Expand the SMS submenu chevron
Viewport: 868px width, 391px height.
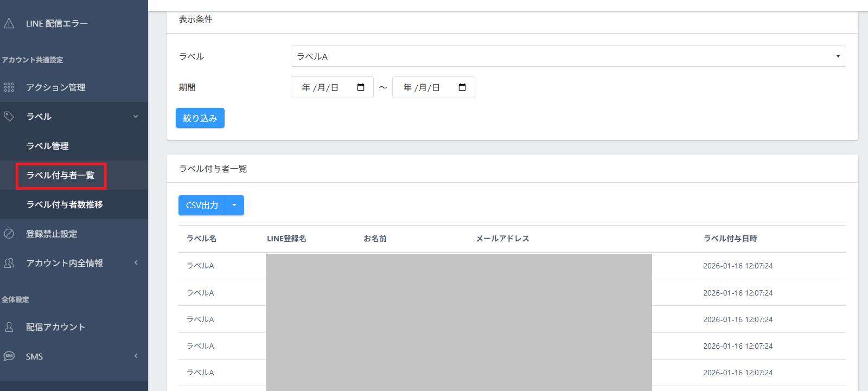(x=136, y=356)
